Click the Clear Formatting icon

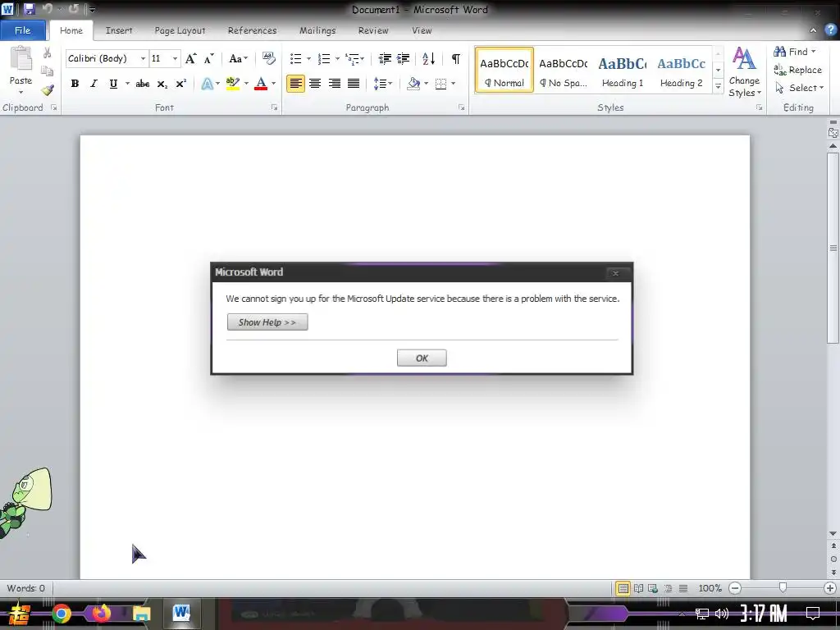[x=268, y=58]
